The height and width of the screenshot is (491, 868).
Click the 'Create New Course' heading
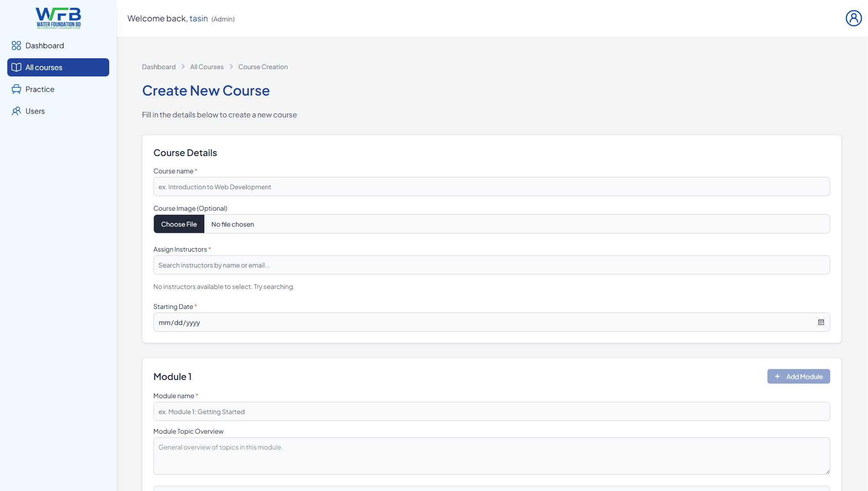(x=206, y=91)
